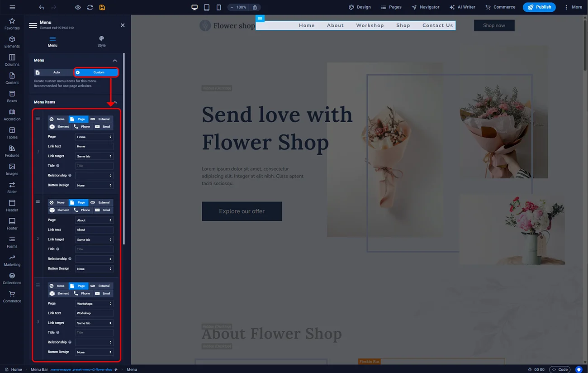Screen dimensions: 588x373
Task: Set first menu item type to External
Action: (x=100, y=119)
